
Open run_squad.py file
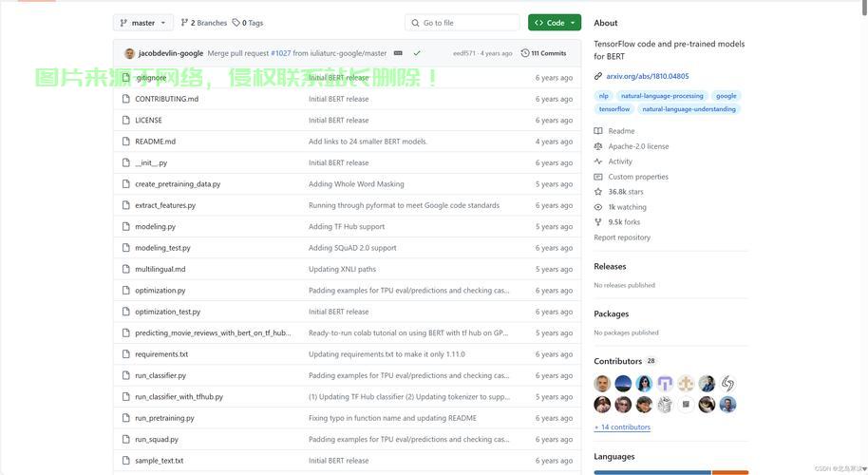pos(157,440)
